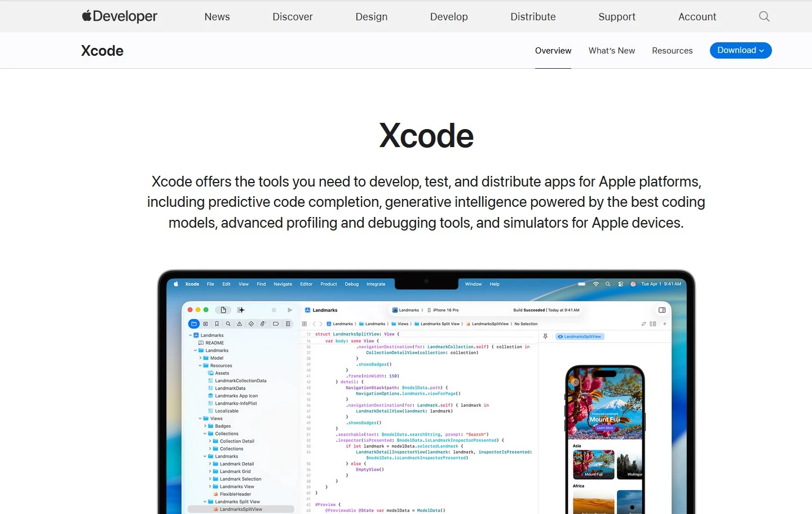The image size is (812, 514).
Task: Open the Design navigation item
Action: click(x=372, y=17)
